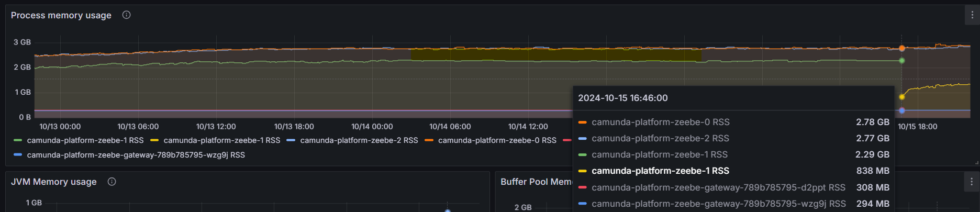Select the 308 MB gateway d2ppt value
The width and height of the screenshot is (980, 212).
[x=873, y=187]
